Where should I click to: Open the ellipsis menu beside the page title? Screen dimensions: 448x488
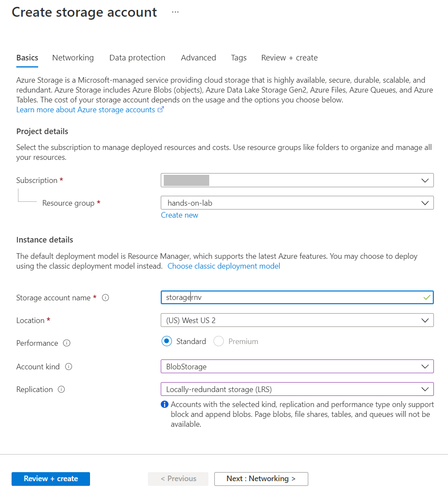pyautogui.click(x=175, y=12)
